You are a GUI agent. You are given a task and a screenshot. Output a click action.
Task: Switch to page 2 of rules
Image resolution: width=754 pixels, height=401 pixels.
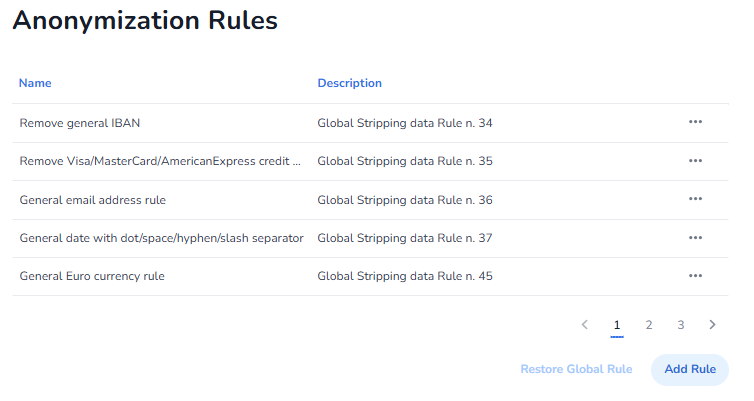[649, 325]
